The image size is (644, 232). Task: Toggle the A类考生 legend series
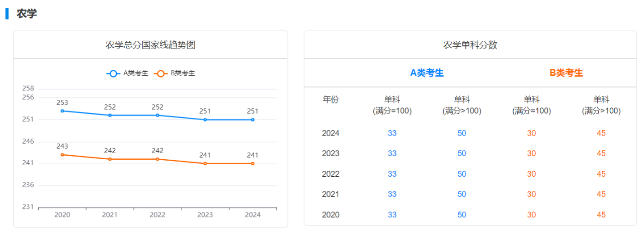pos(127,73)
